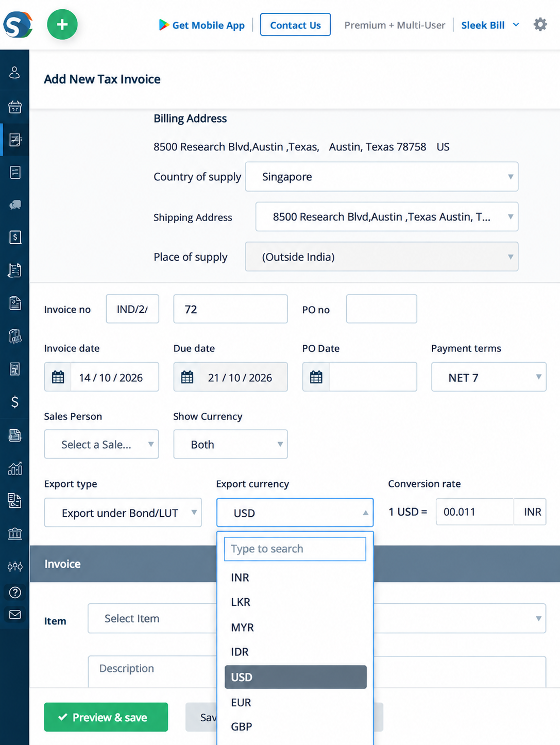Screen dimensions: 560x745
Task: Click the empty PO Date field
Action: pyautogui.click(x=373, y=377)
